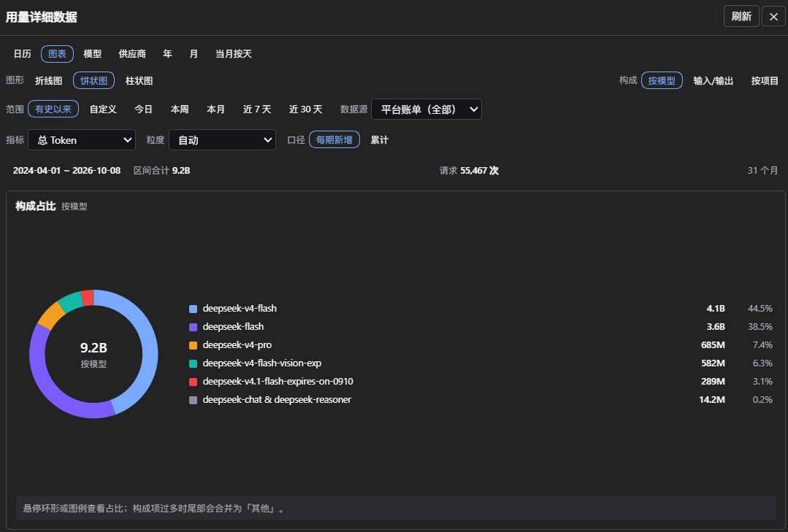This screenshot has height=532, width=788.
Task: Set composition to 按模型
Action: pos(662,80)
